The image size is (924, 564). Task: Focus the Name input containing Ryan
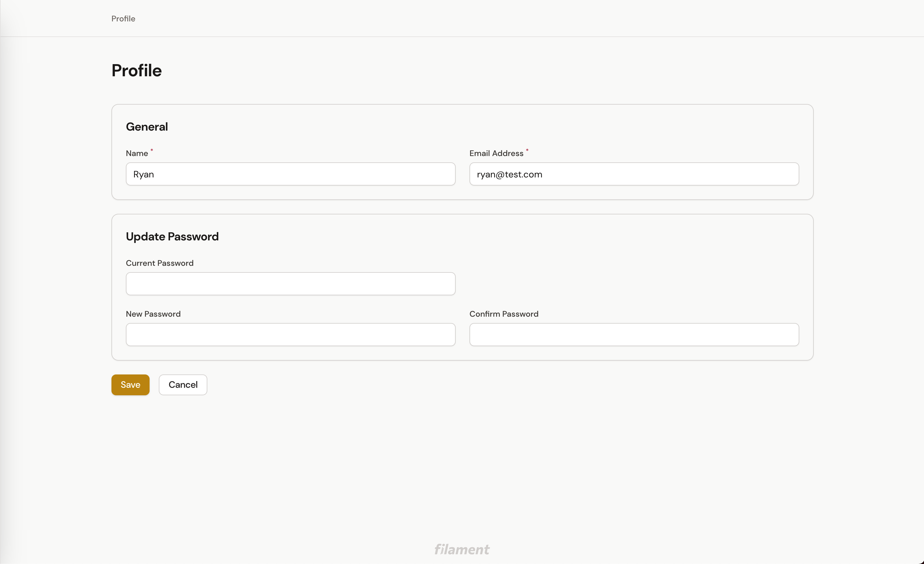pos(290,174)
